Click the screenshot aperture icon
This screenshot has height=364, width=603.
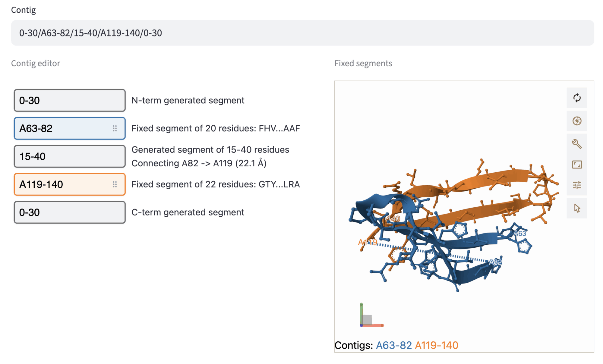pos(576,121)
